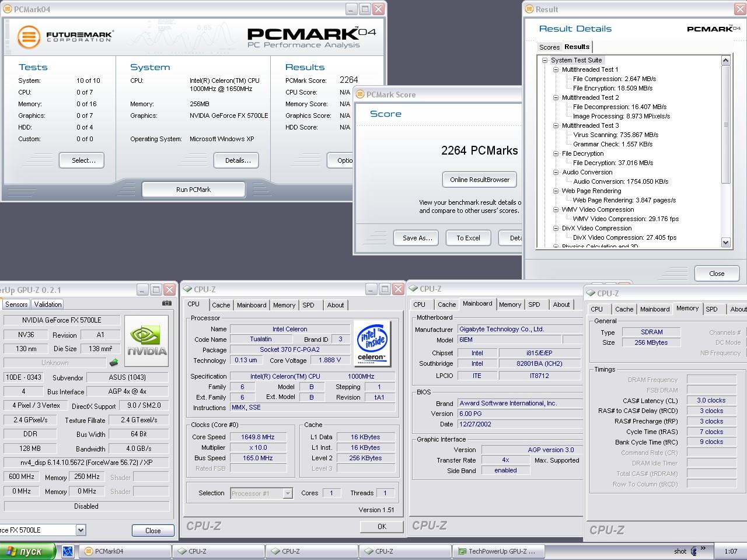The height and width of the screenshot is (560, 747).
Task: Click the GPU-Z camera screenshot icon
Action: tap(166, 303)
